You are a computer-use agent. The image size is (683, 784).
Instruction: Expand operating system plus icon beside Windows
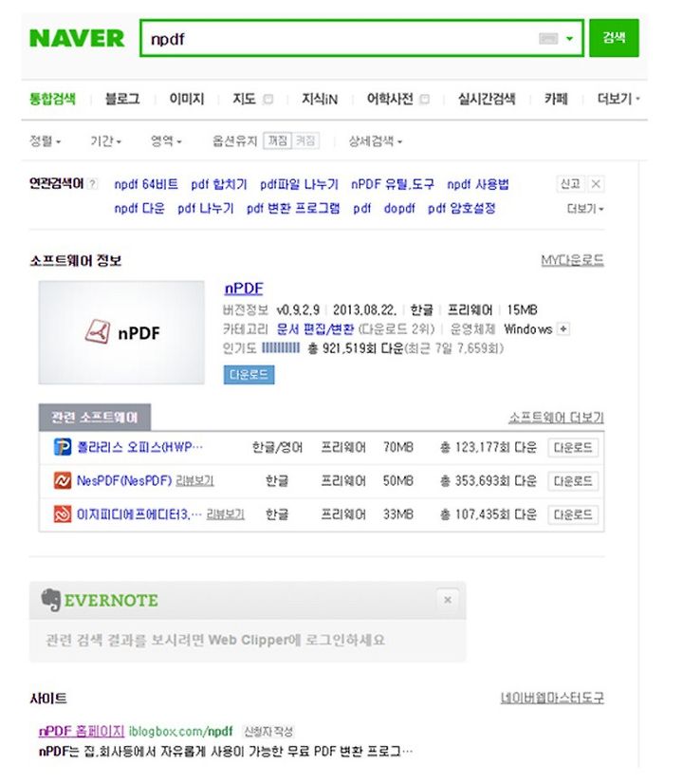[x=563, y=329]
